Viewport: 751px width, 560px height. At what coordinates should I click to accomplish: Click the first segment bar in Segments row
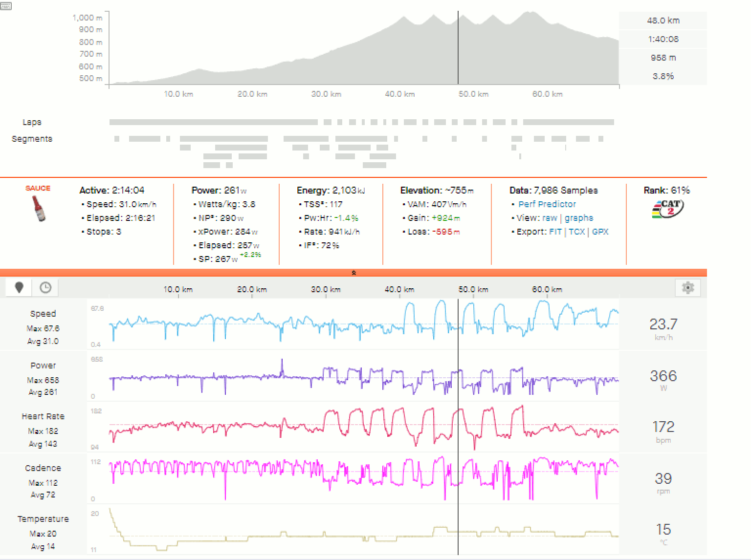click(x=117, y=139)
